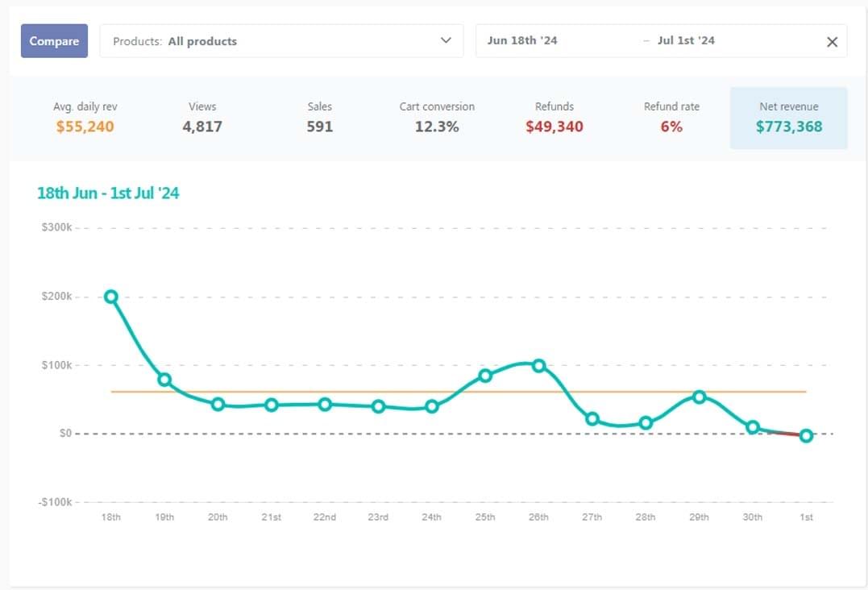Click the 26th peak data point
868x590 pixels.
(538, 366)
